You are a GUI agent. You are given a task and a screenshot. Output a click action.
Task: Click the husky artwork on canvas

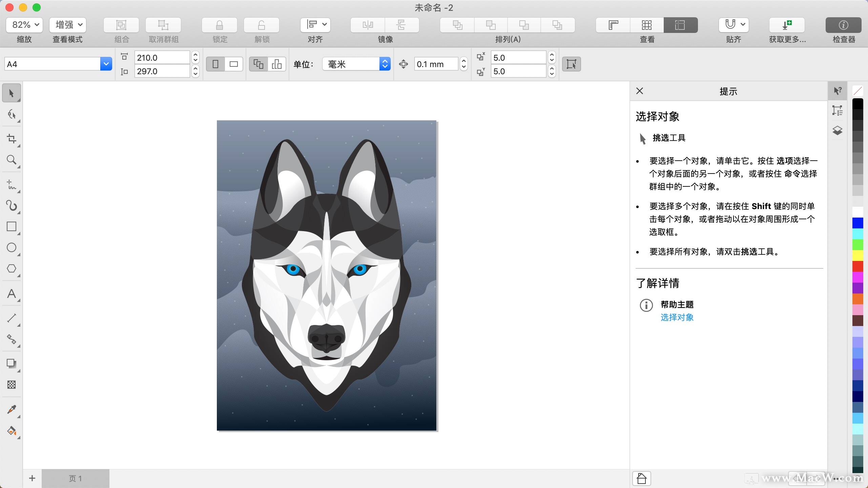pos(327,275)
